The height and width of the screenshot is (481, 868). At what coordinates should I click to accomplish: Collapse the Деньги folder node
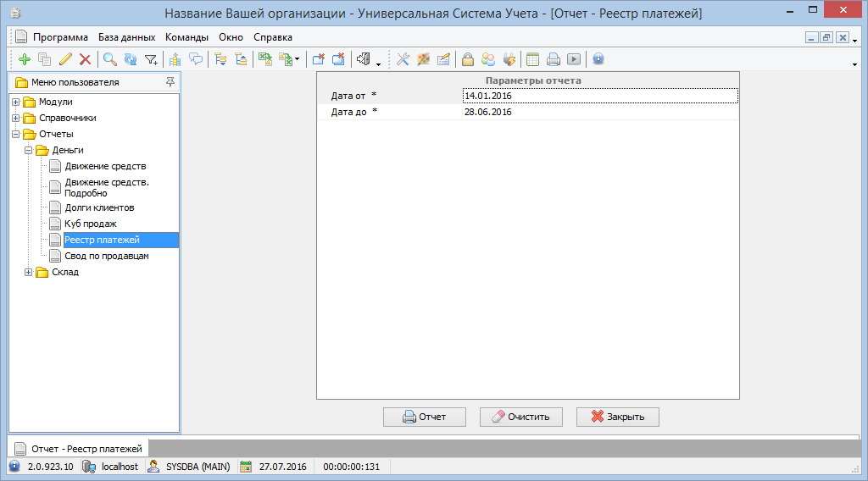29,150
